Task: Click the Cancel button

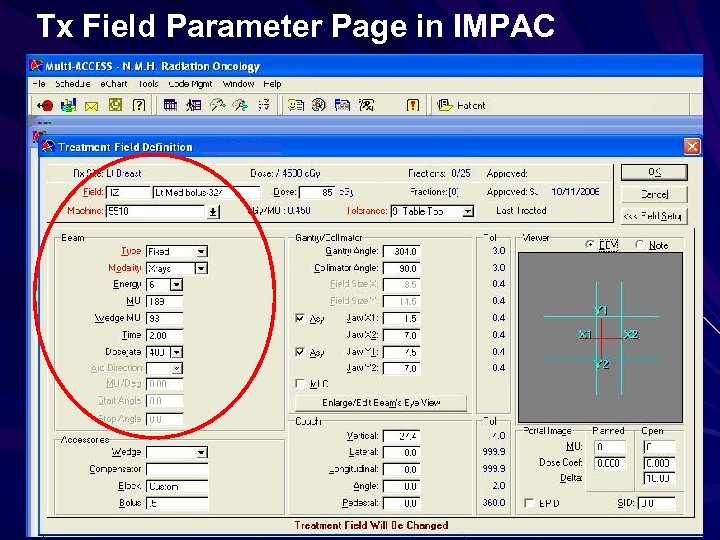Action: pyautogui.click(x=654, y=194)
